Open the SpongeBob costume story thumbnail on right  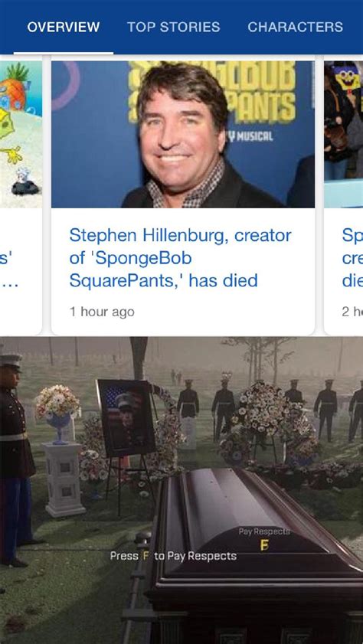pyautogui.click(x=344, y=134)
